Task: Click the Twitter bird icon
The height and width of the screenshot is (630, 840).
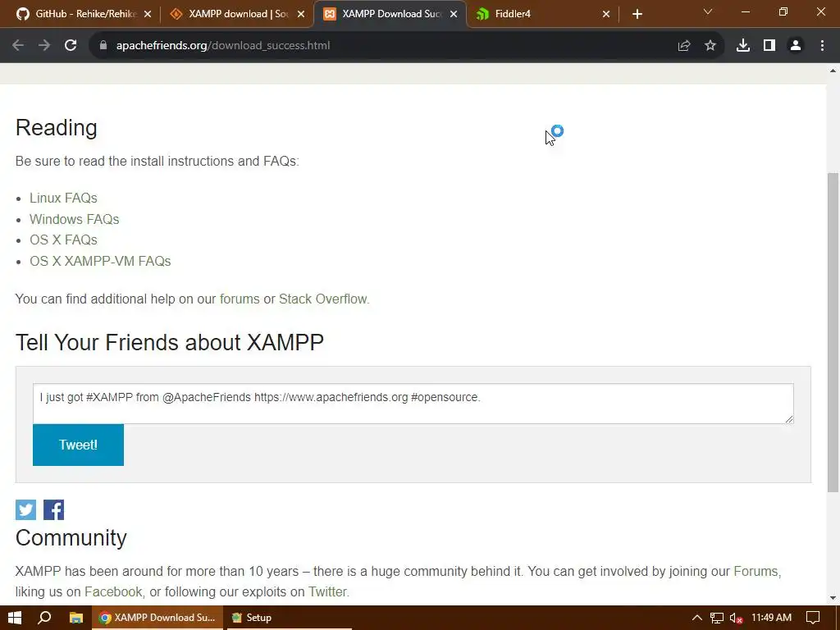Action: 25,510
